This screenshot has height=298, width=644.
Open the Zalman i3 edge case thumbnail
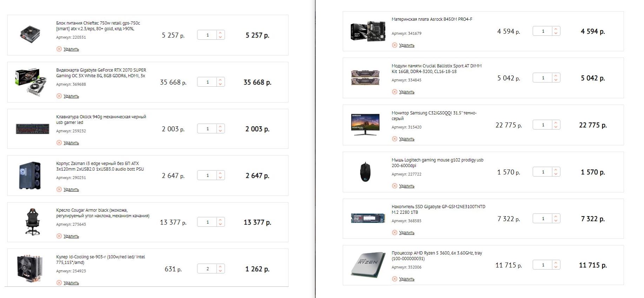[31, 176]
